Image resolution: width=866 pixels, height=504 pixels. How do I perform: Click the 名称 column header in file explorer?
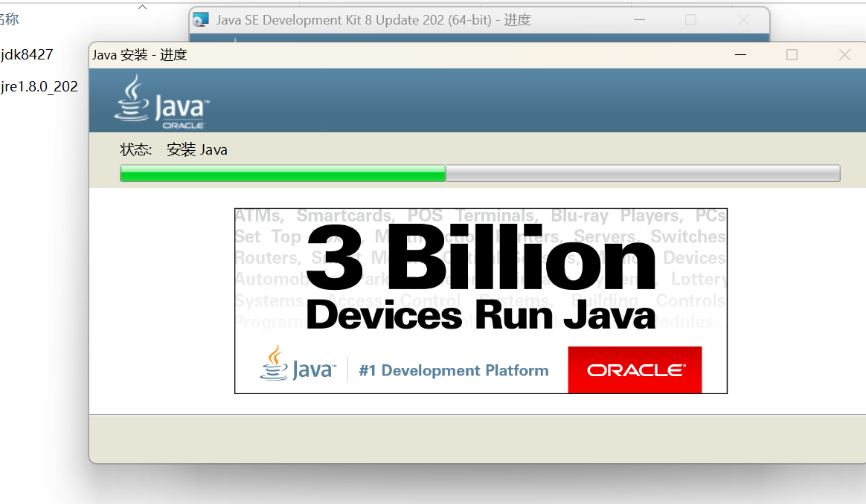10,19
